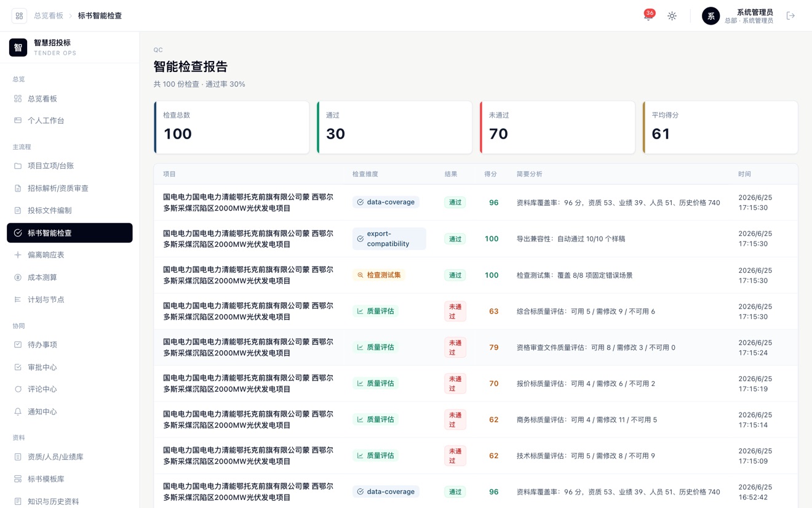Screen dimensions: 812x508
Task: Click the 知识与历史资料 icon
Action: 18,501
